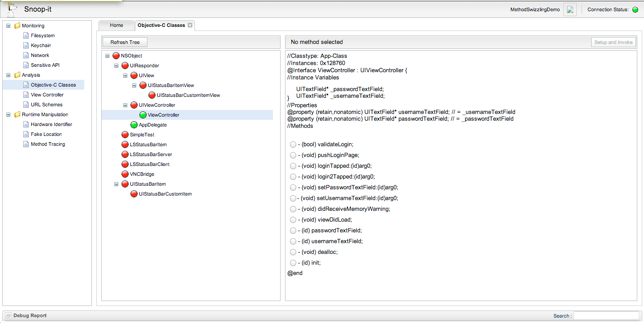This screenshot has height=323, width=644.
Task: Focus the Search input field
Action: tap(606, 316)
